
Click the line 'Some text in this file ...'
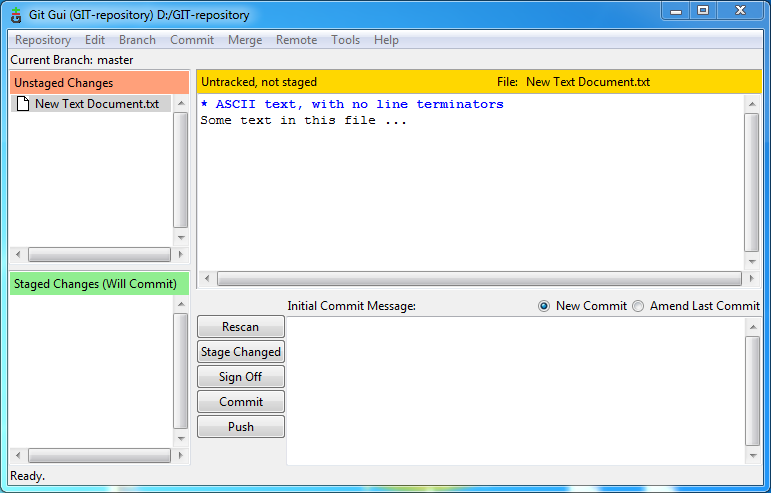[x=303, y=120]
